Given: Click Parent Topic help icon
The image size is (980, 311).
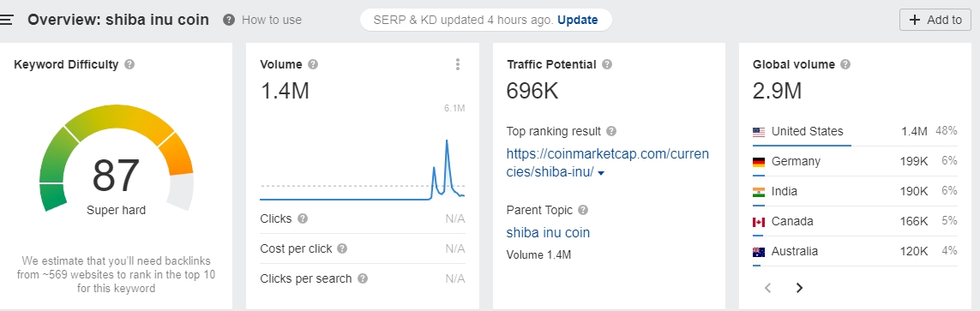Looking at the screenshot, I should coord(583,211).
